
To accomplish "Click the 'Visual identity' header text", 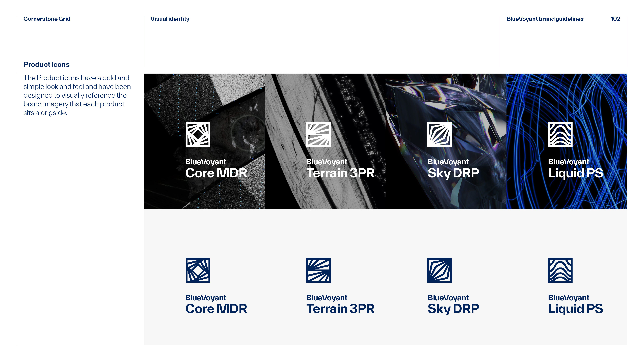I will click(x=170, y=19).
